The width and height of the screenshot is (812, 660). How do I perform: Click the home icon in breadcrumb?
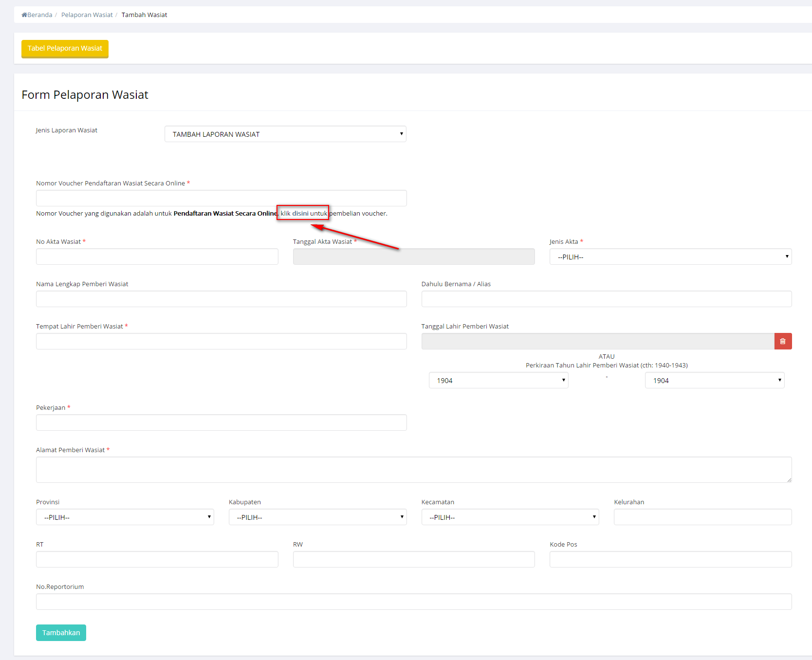pyautogui.click(x=24, y=15)
